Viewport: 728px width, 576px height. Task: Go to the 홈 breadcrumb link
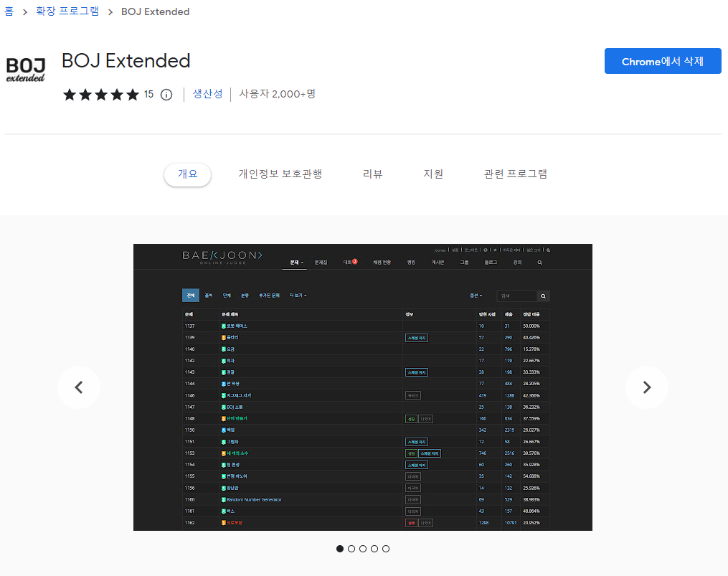9,11
